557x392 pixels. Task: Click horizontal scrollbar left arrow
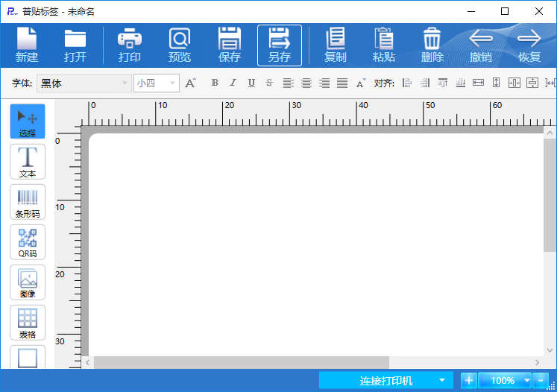88,362
